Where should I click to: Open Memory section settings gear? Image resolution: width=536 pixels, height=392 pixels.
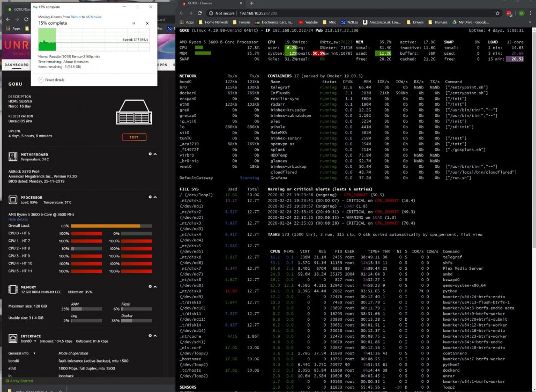point(150,287)
